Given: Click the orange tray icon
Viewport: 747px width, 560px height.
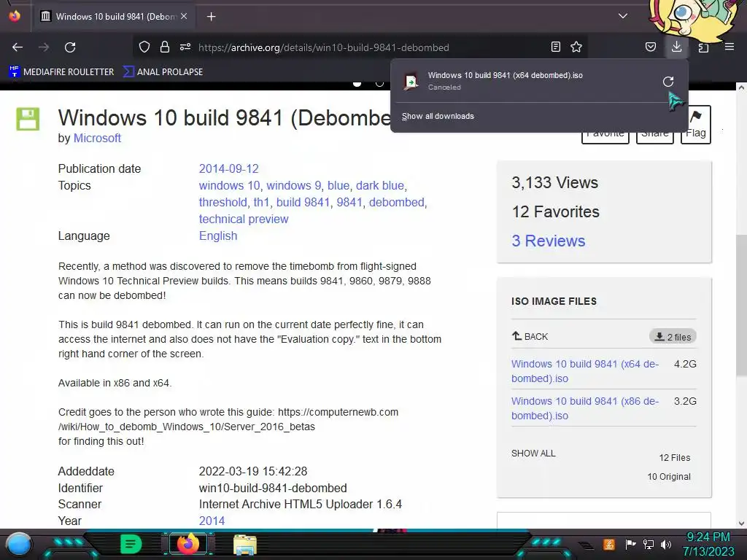Looking at the screenshot, I should pos(609,544).
